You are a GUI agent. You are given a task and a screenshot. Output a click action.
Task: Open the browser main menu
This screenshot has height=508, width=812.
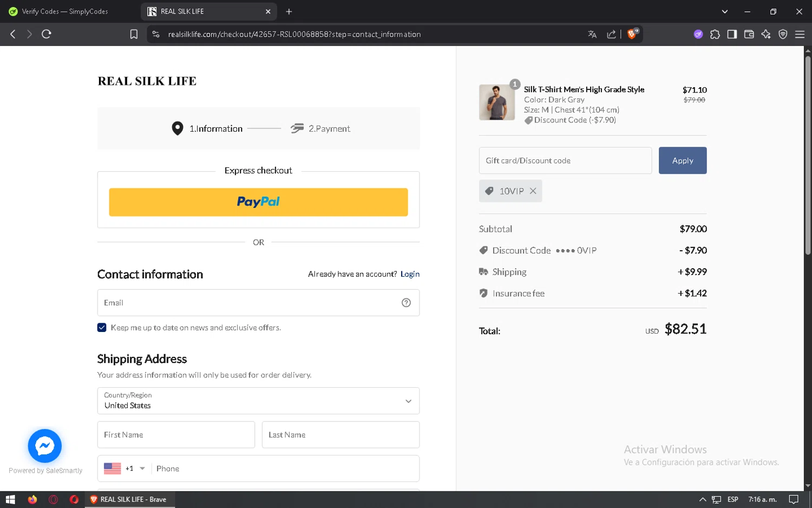800,34
